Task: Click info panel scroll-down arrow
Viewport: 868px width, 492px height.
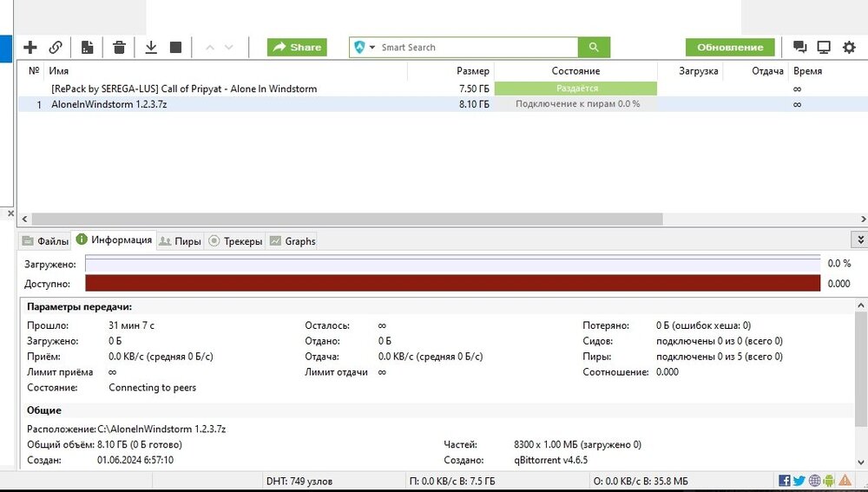Action: 861,462
